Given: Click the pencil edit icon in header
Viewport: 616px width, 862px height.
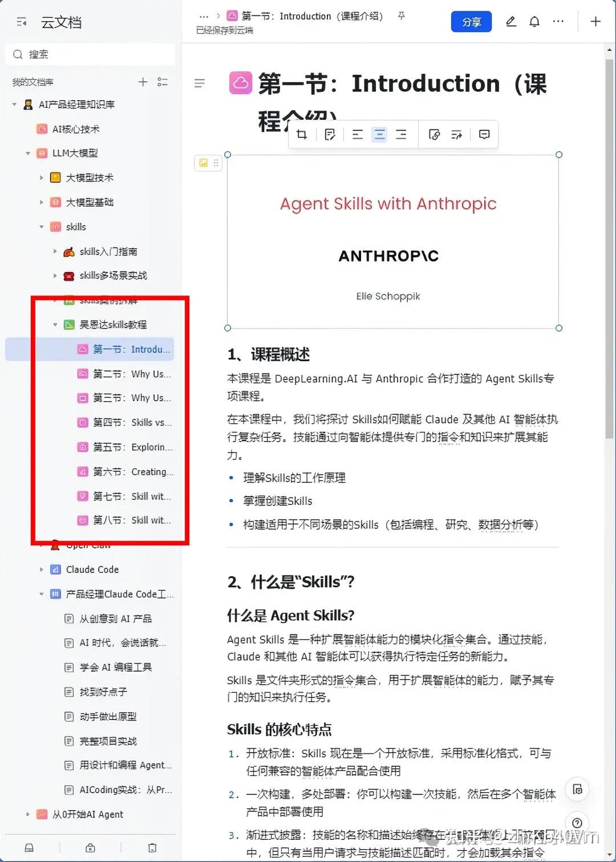Looking at the screenshot, I should point(511,22).
